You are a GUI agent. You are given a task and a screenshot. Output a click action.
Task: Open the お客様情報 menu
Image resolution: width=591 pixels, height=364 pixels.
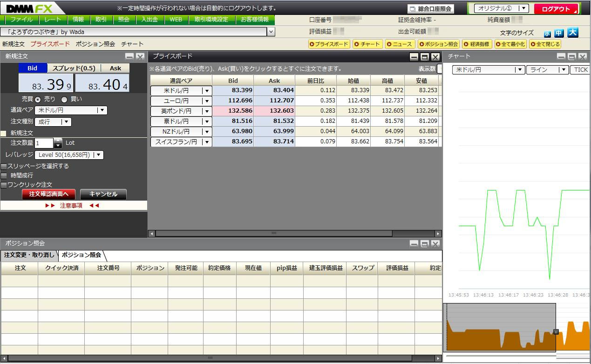pos(255,20)
